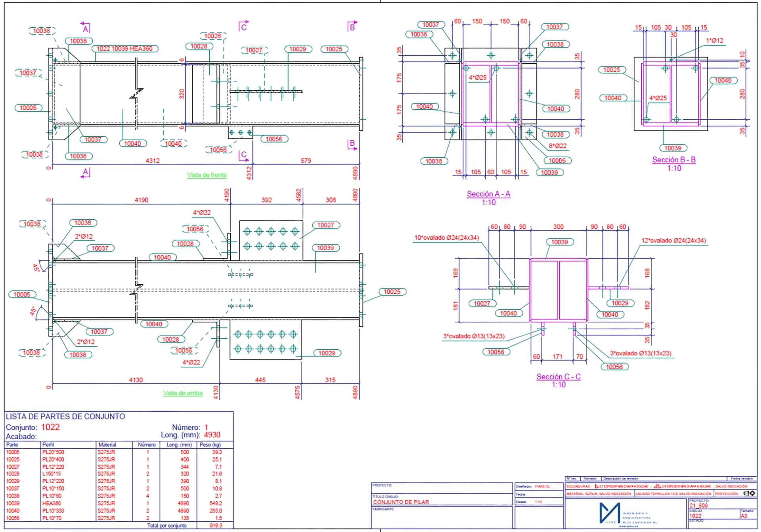Select the "L150*15" profile cell
This screenshot has height=532, width=761.
coord(52,474)
